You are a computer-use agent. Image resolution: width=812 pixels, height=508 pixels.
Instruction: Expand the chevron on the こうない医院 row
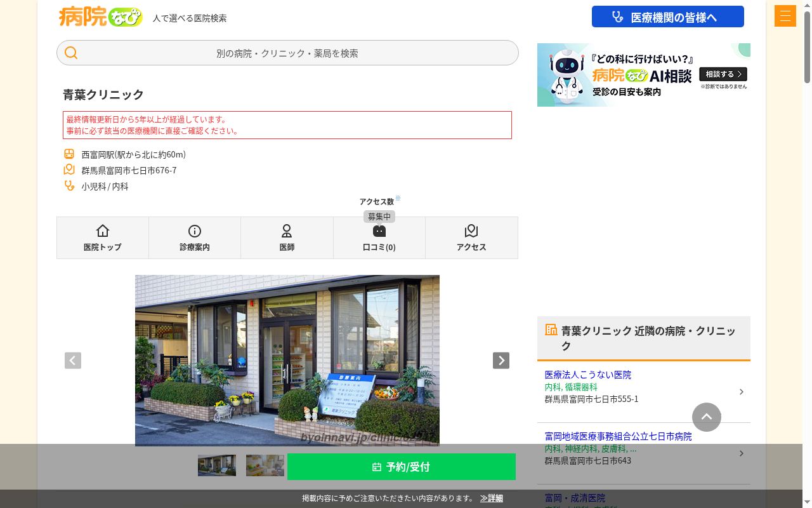point(741,392)
